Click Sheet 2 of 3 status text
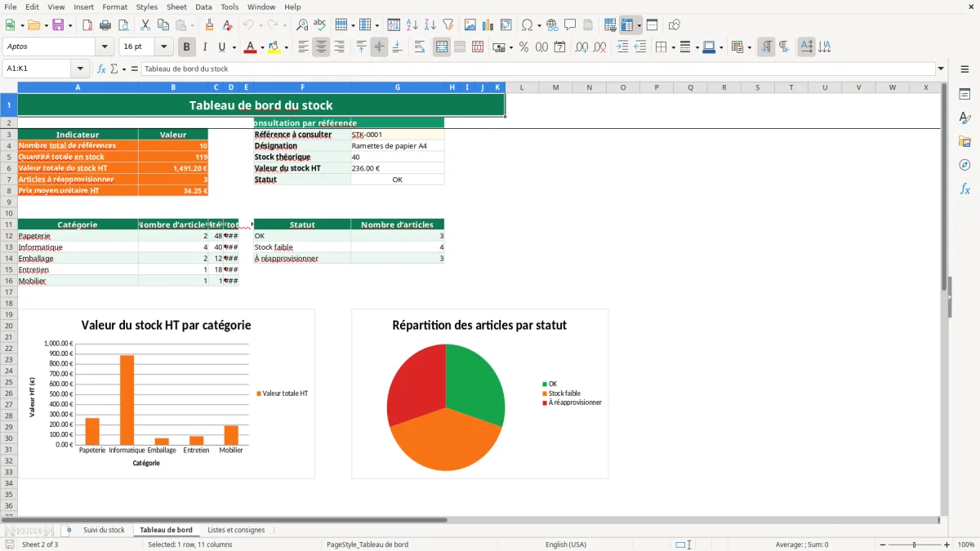This screenshot has width=980, height=551. 40,544
